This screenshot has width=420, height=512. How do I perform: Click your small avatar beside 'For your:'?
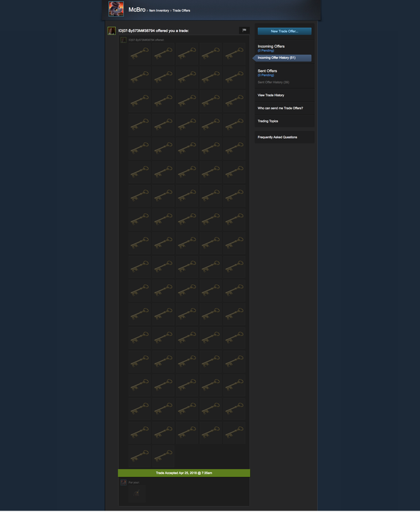(x=124, y=483)
